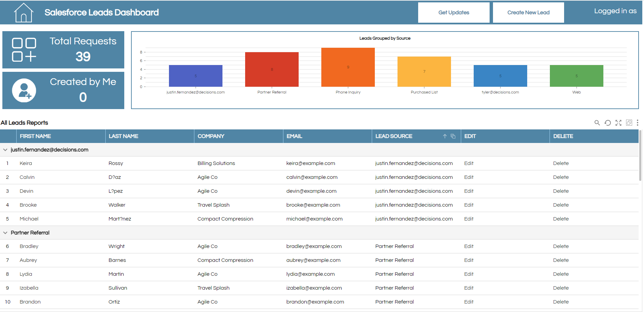
Task: Delete the Devin lead row
Action: click(x=561, y=191)
